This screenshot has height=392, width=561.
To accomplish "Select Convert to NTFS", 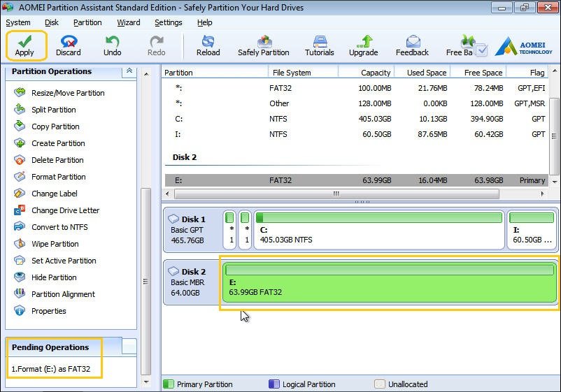I will 51,227.
